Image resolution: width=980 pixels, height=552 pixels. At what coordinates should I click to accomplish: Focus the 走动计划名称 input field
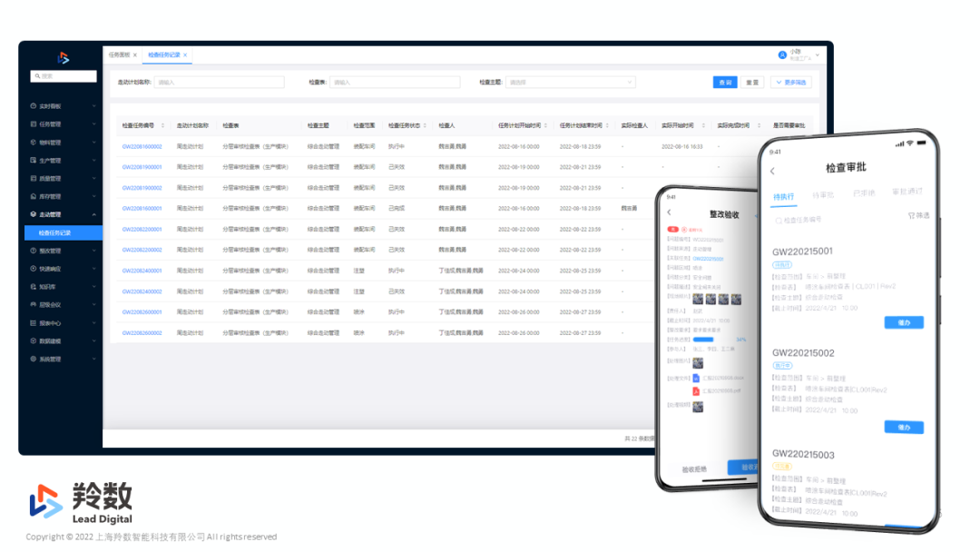coord(219,82)
